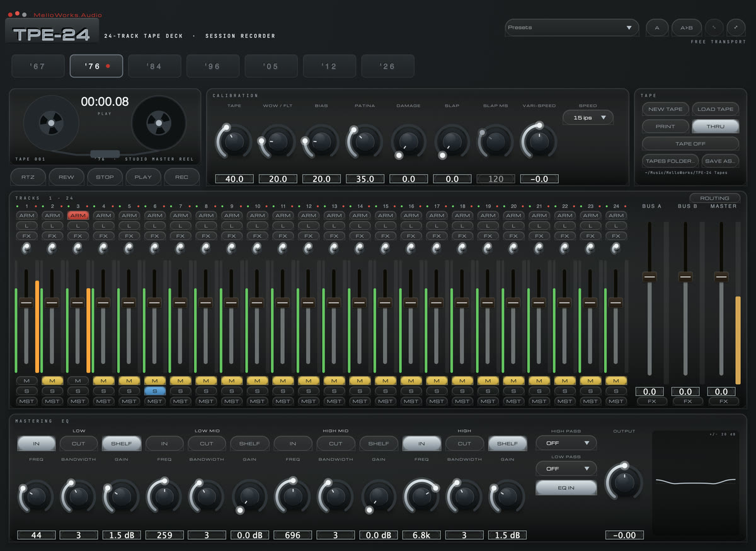Enable the LOW MID band CUT switch
756x551 pixels.
pyautogui.click(x=207, y=444)
